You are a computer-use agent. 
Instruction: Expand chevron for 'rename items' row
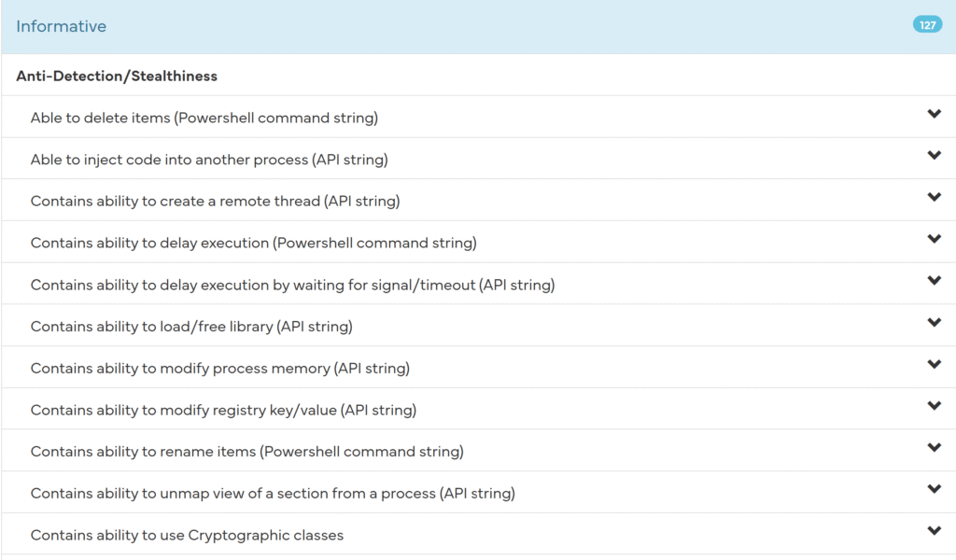(x=934, y=447)
